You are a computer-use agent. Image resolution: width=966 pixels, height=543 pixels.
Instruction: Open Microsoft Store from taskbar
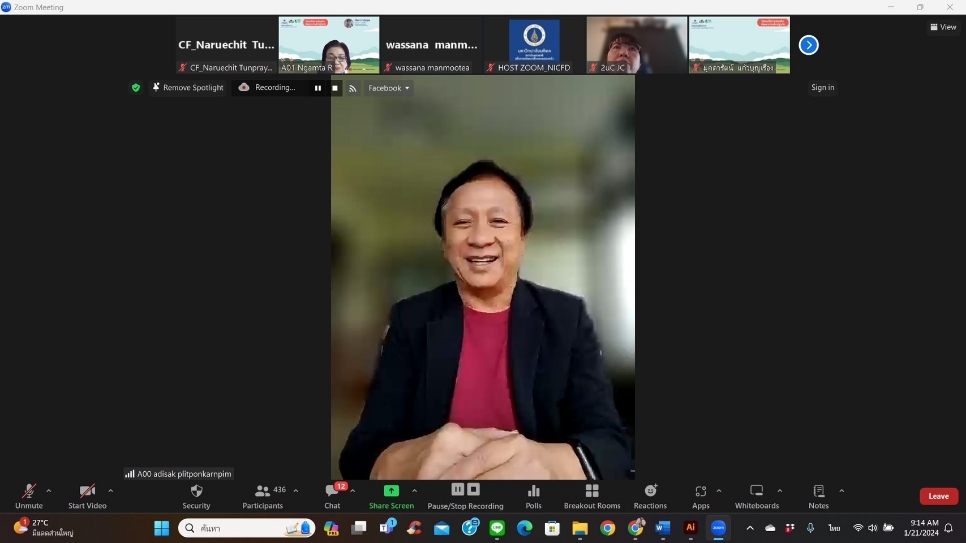point(552,528)
